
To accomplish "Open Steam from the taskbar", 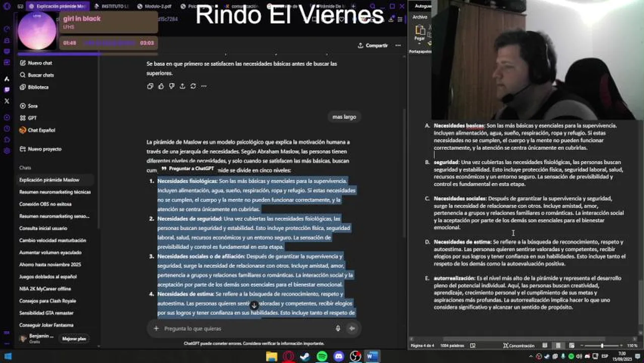I will [x=305, y=356].
